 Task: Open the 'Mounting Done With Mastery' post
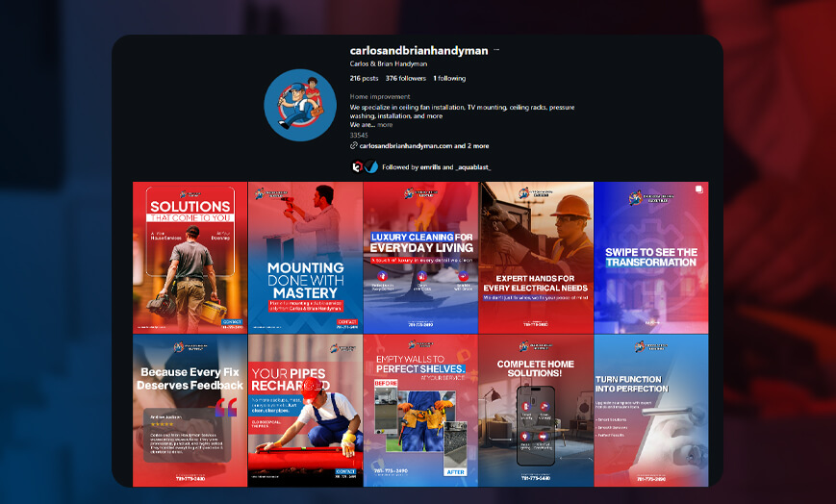(x=305, y=258)
